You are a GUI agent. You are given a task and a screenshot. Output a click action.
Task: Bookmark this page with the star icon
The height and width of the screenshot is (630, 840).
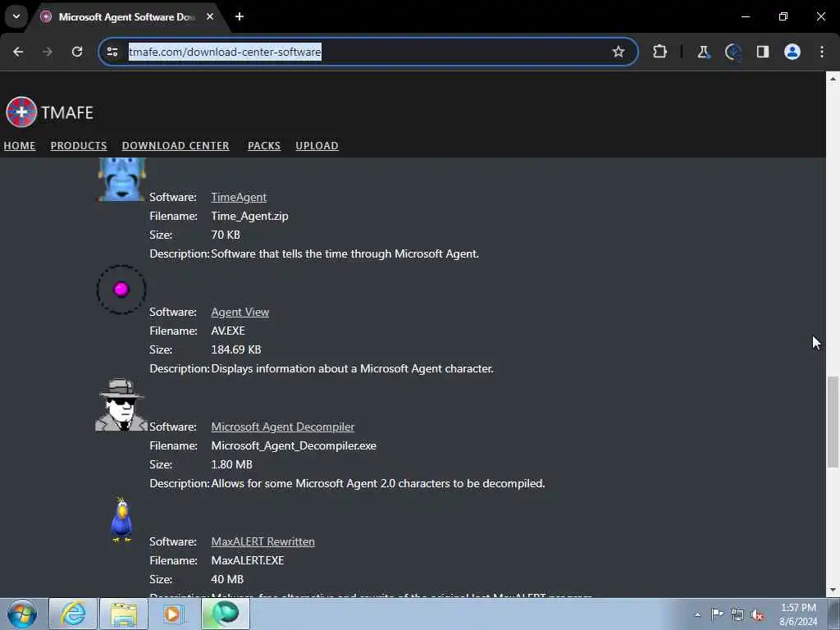pyautogui.click(x=619, y=52)
